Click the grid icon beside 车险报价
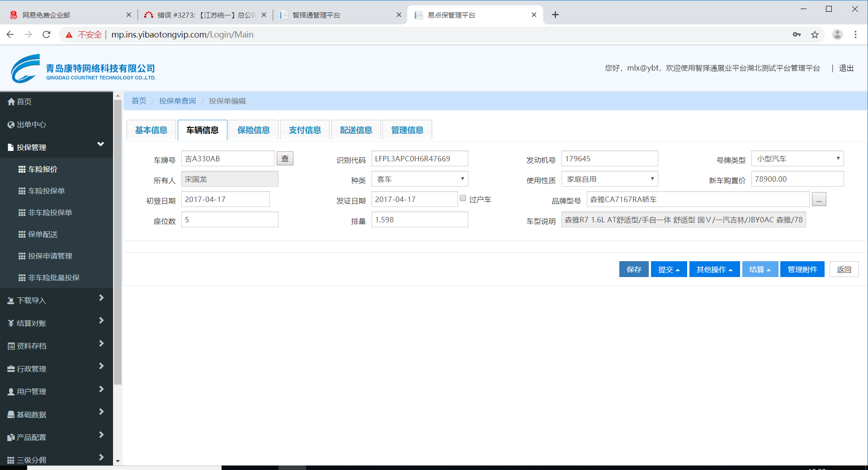The image size is (868, 470). (x=22, y=169)
